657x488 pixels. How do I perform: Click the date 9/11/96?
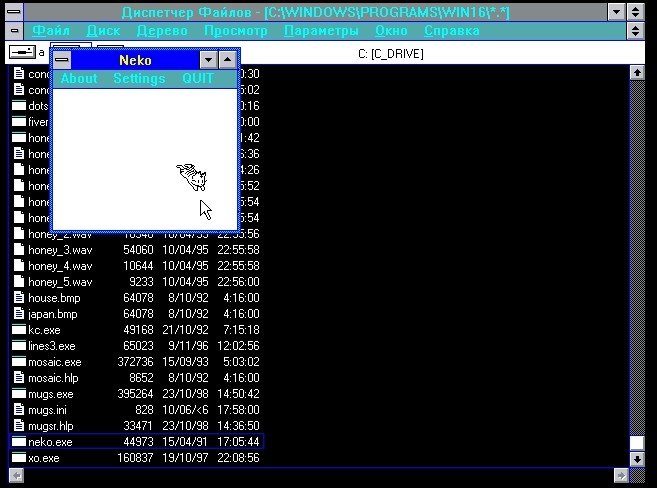click(x=188, y=346)
